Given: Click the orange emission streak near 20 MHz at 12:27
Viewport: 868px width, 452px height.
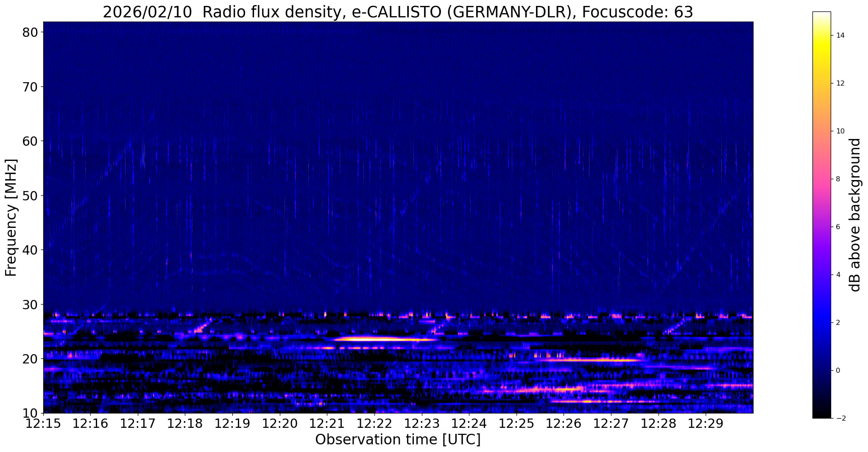Looking at the screenshot, I should coord(594,360).
